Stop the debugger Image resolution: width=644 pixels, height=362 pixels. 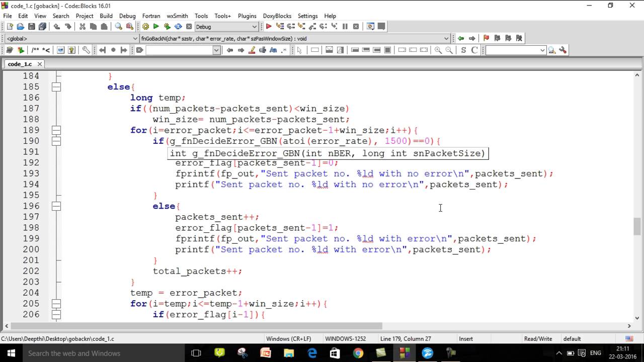coord(356,27)
